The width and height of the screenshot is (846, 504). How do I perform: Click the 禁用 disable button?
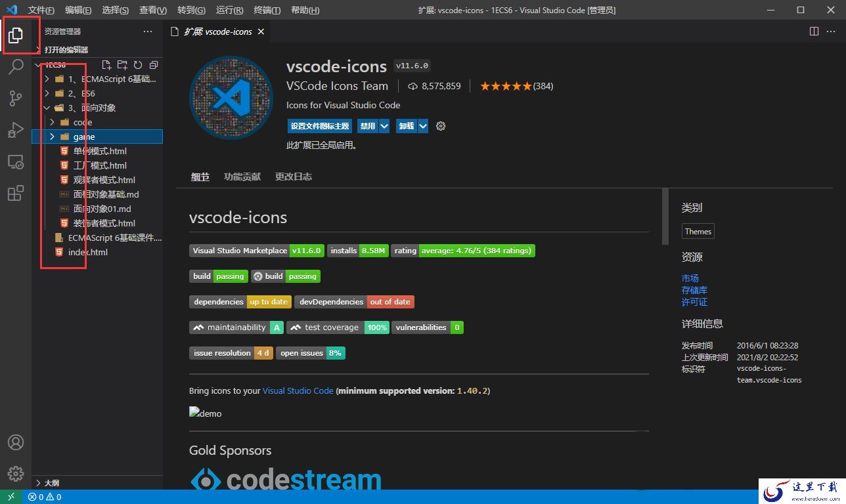(368, 126)
